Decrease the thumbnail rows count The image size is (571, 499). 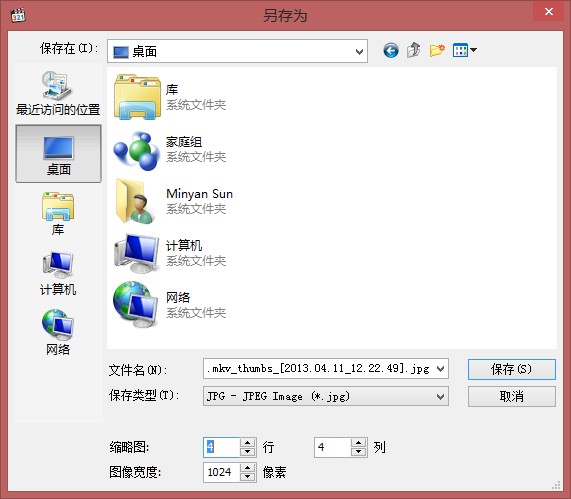coord(248,452)
